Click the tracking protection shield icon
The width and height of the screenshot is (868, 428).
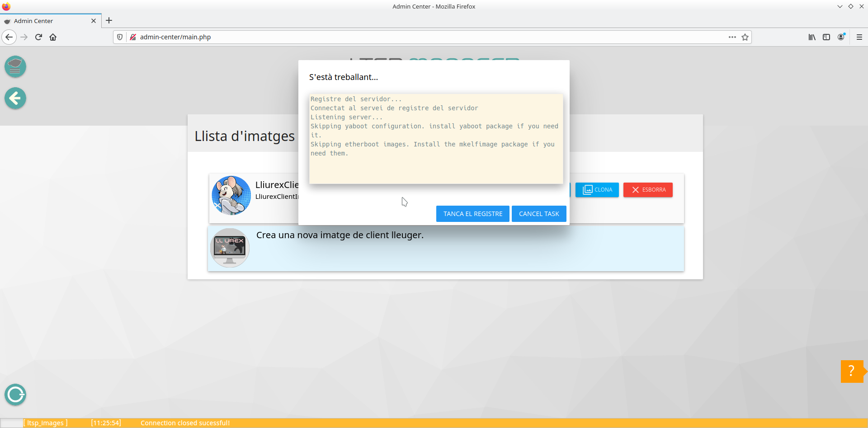120,37
